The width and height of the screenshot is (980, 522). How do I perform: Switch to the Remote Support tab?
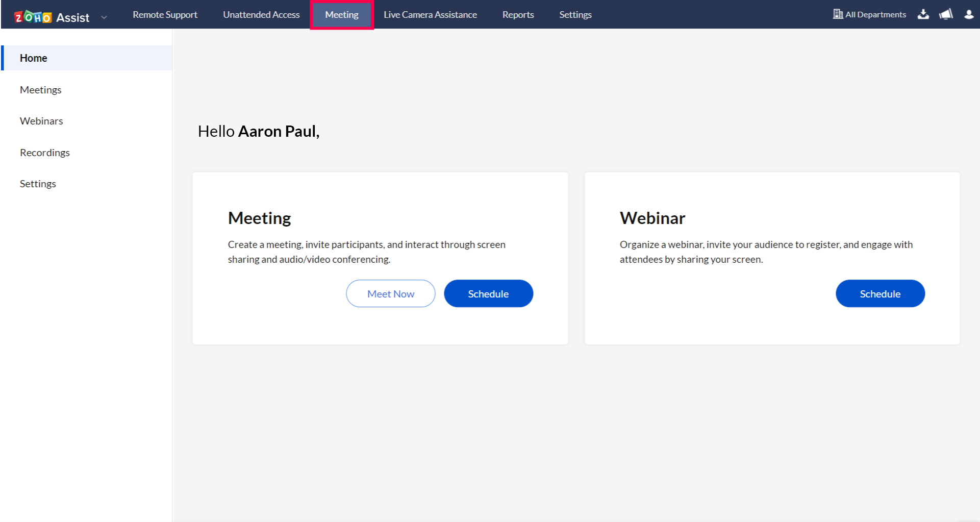coord(165,14)
